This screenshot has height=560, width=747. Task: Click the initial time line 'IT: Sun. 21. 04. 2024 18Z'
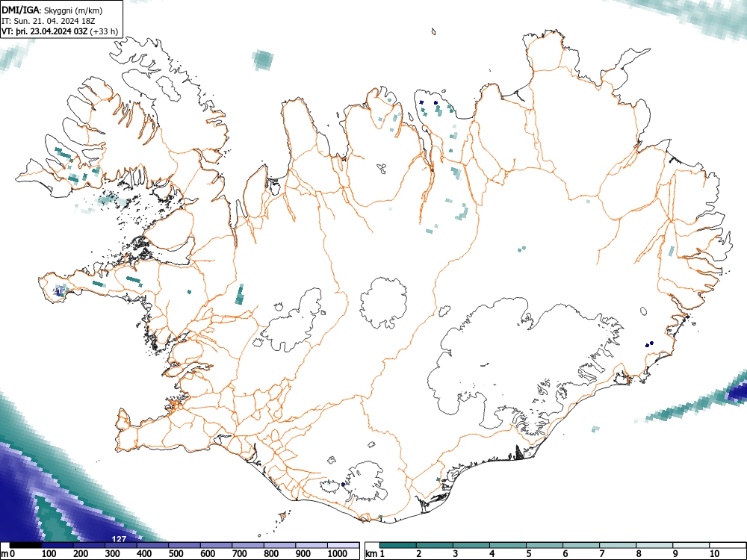(x=48, y=21)
